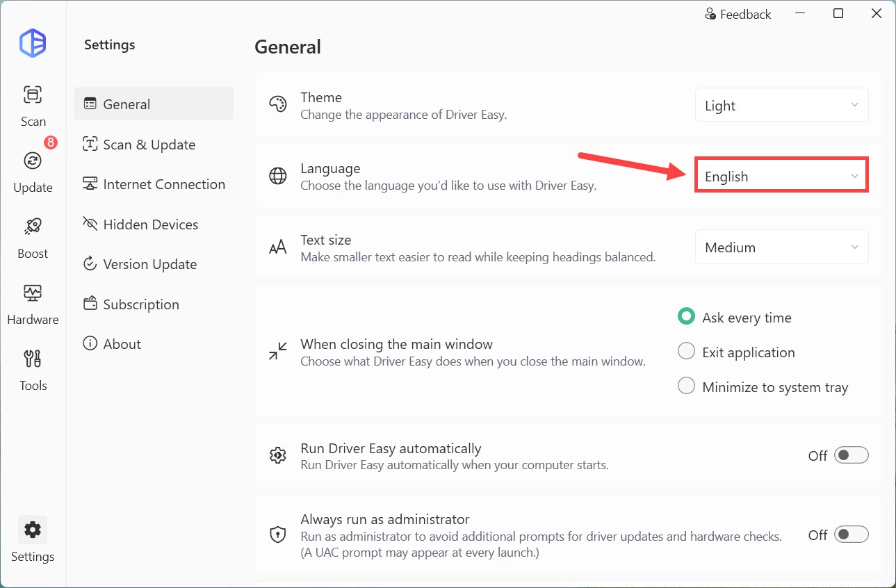This screenshot has height=588, width=896.
Task: Click the Run Driver Easy automatically gear icon
Action: (x=277, y=456)
